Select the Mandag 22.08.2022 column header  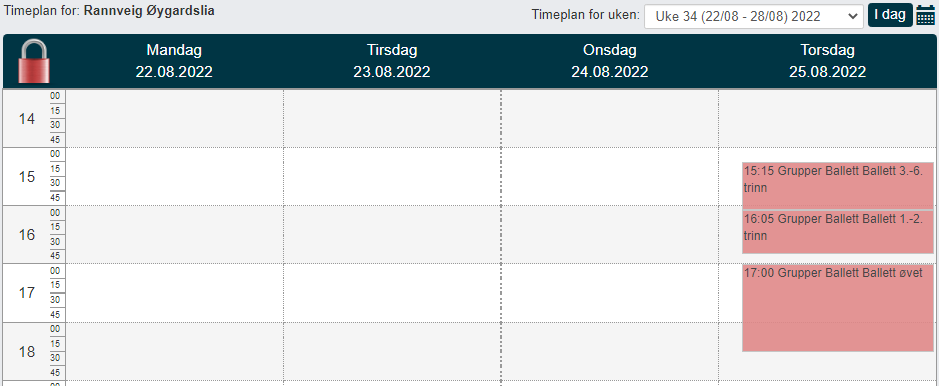pyautogui.click(x=174, y=61)
